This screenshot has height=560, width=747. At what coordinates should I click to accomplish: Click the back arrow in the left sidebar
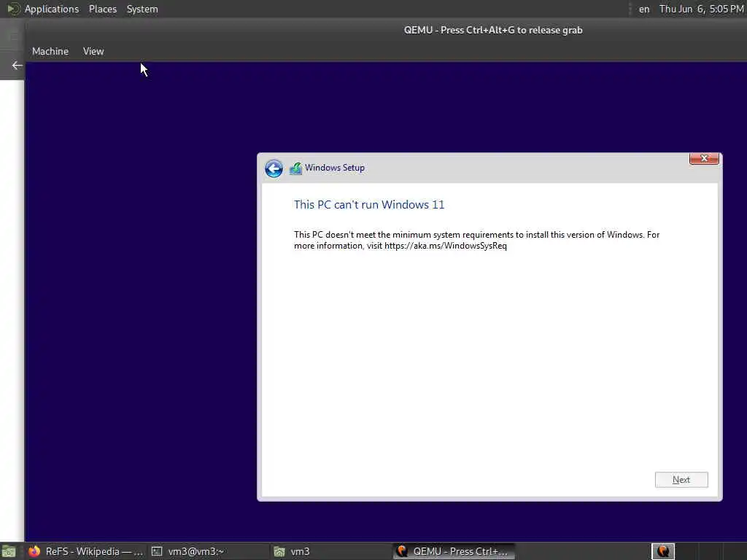[x=18, y=66]
